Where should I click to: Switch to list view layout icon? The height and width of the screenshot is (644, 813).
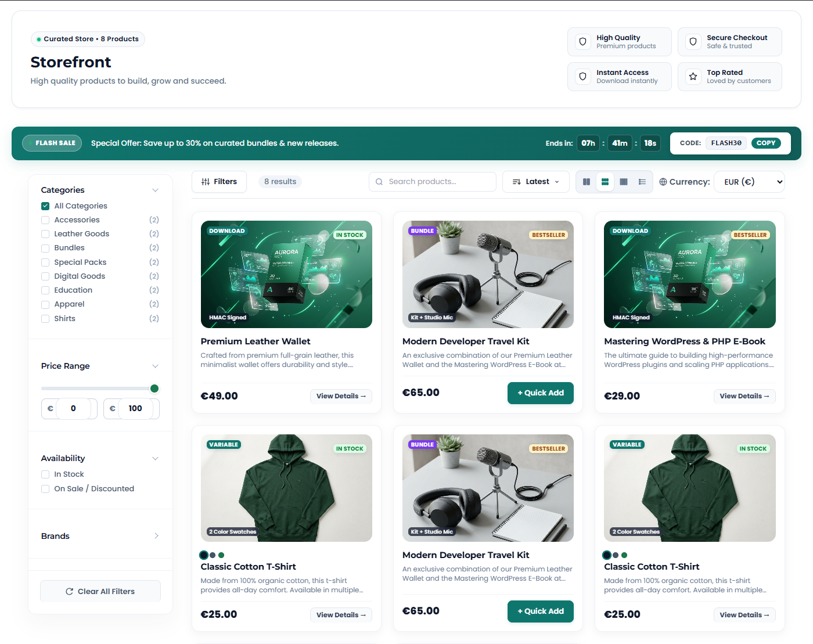(642, 182)
